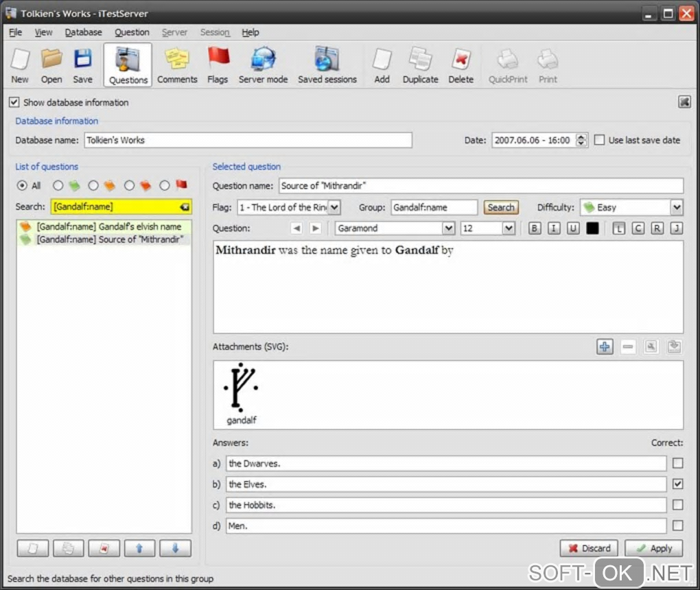Center question text with the C button
Screen dimensions: 700x590
(638, 228)
